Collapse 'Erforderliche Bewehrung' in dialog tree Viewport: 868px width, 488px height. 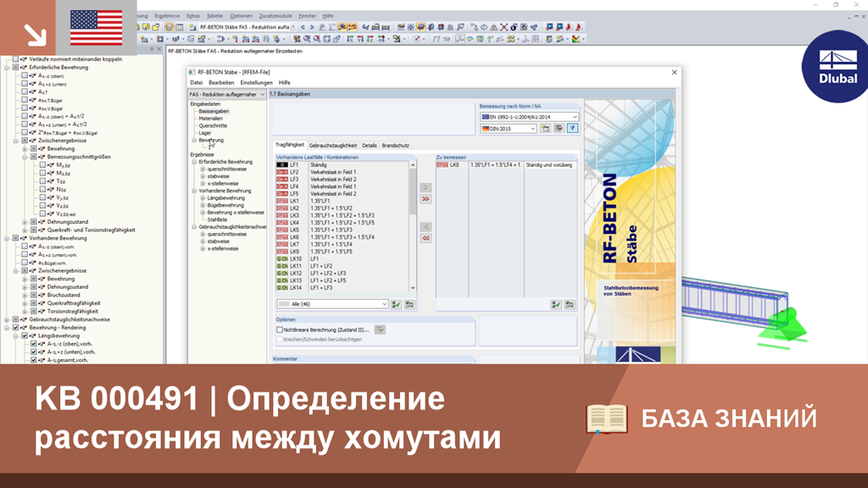pos(194,162)
